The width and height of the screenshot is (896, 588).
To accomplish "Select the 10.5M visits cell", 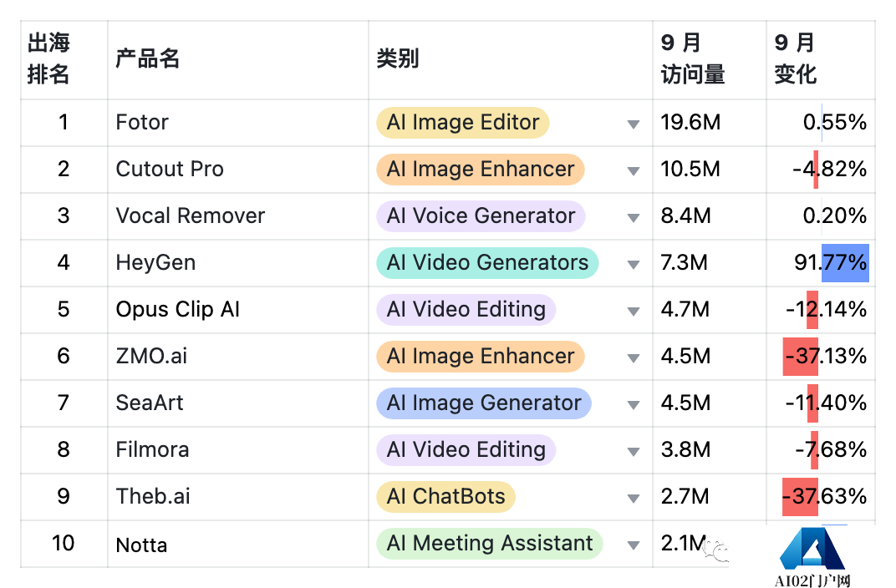I will coord(709,170).
